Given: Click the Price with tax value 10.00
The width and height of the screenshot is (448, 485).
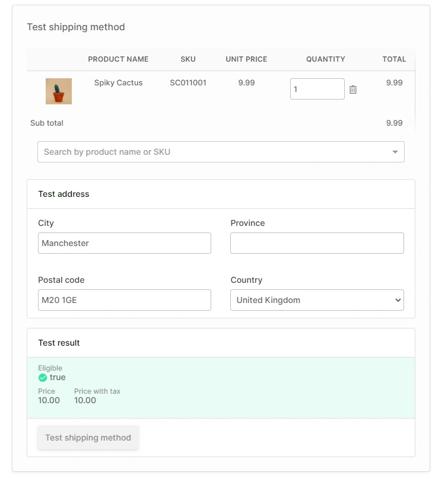Looking at the screenshot, I should tap(85, 400).
